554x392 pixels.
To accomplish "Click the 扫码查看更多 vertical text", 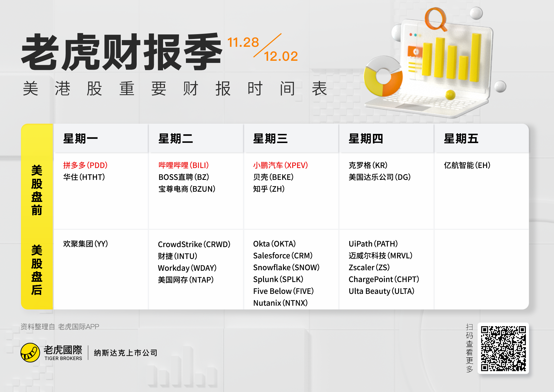I will (x=469, y=348).
